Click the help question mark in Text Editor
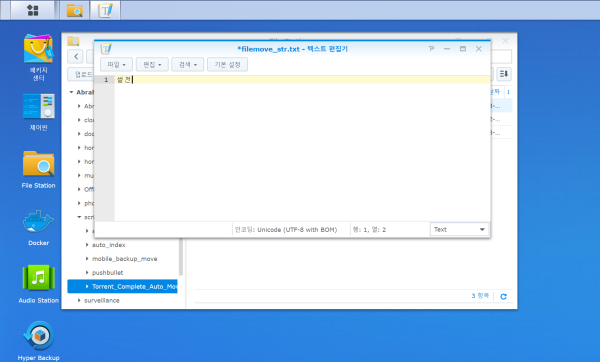Viewport: 600px width, 362px height. point(431,49)
